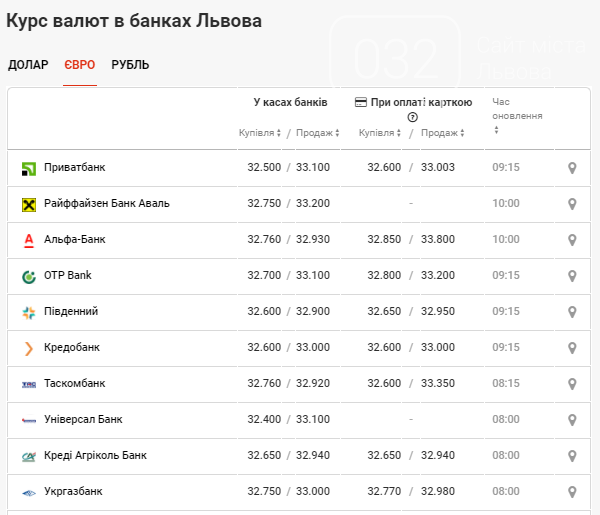Open the Укргазбанк name link
Image resolution: width=600 pixels, height=515 pixels.
(73, 491)
